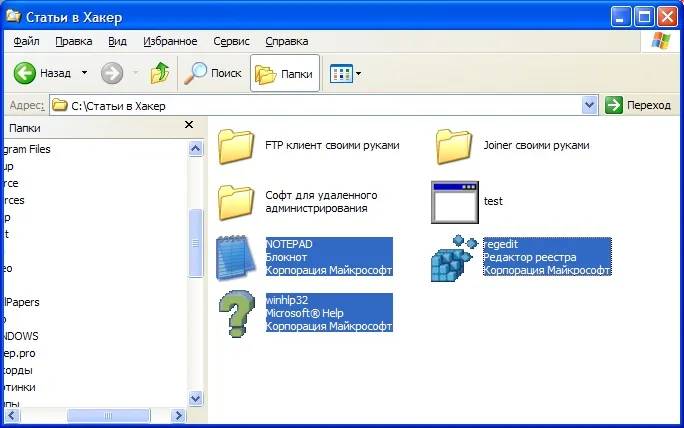Viewport: 684px width, 428px height.
Task: Select the NOTEPAD notepad icon
Action: [236, 257]
